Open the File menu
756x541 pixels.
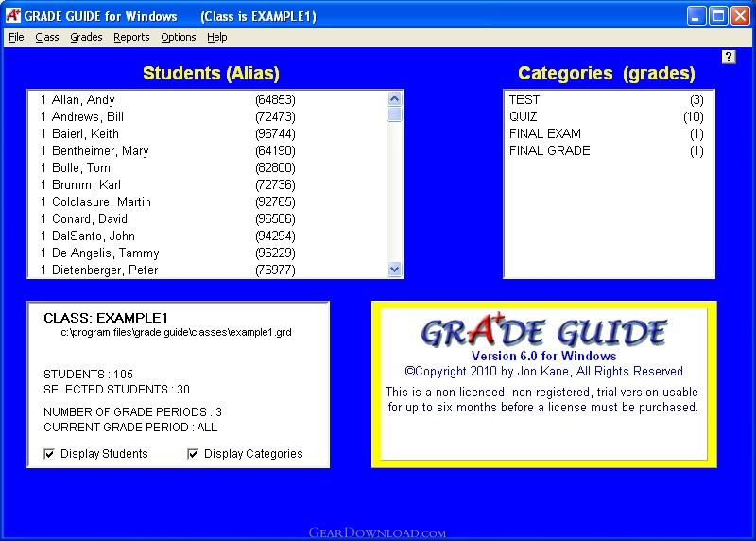click(x=16, y=37)
